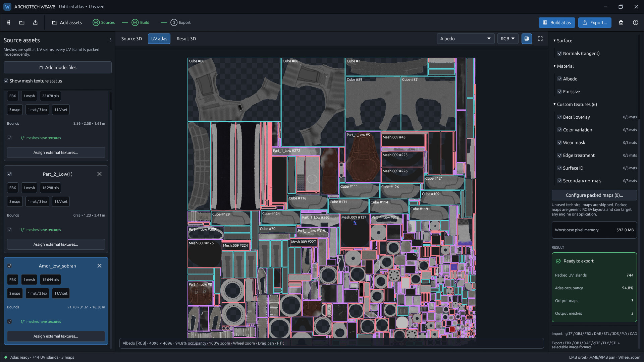Toggle the grid overlay icon
The height and width of the screenshot is (362, 644).
click(x=527, y=39)
